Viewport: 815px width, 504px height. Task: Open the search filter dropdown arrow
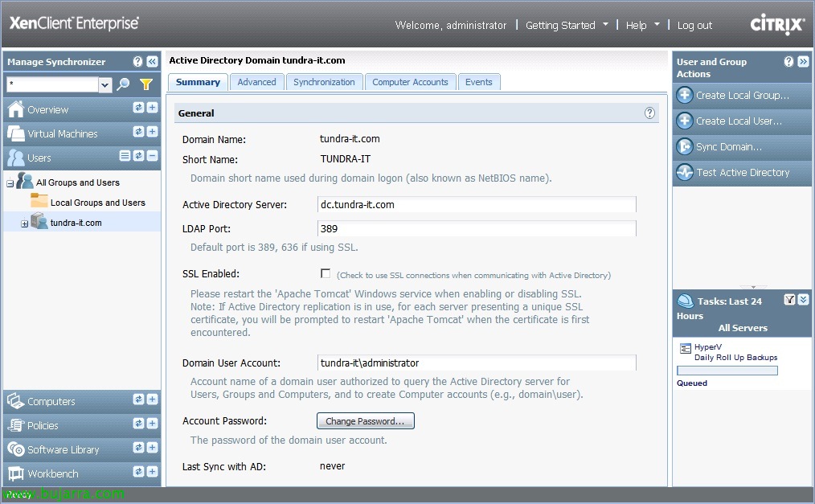(x=105, y=84)
